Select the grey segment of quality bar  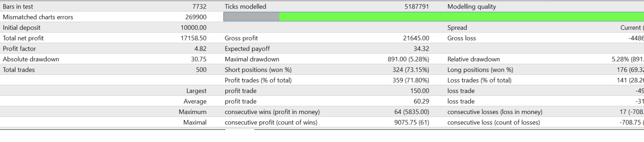tap(251, 17)
